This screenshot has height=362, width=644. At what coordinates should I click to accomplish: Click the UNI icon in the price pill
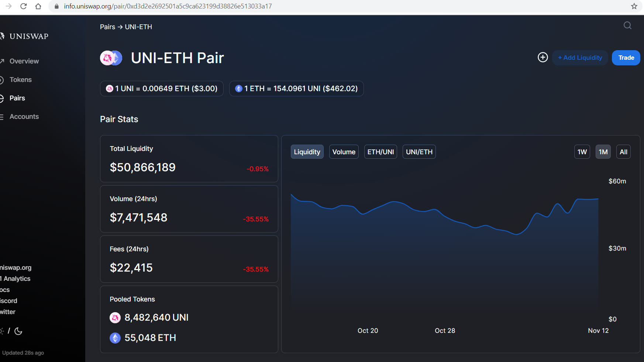click(x=110, y=89)
